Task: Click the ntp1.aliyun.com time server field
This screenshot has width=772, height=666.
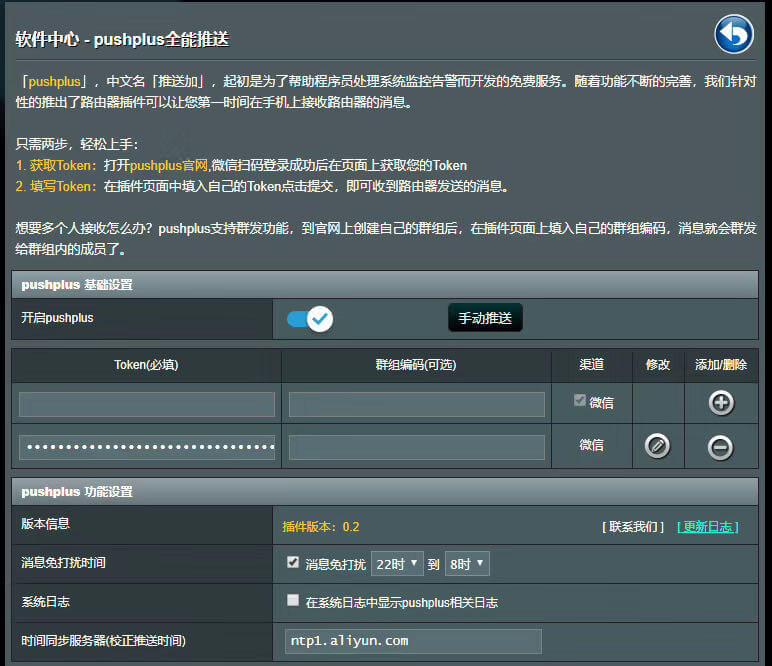Action: [x=413, y=641]
